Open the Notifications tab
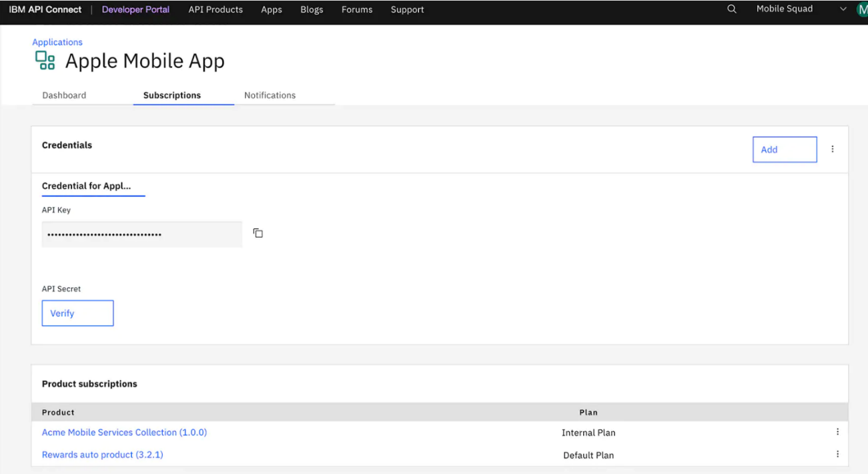This screenshot has height=474, width=868. (270, 95)
